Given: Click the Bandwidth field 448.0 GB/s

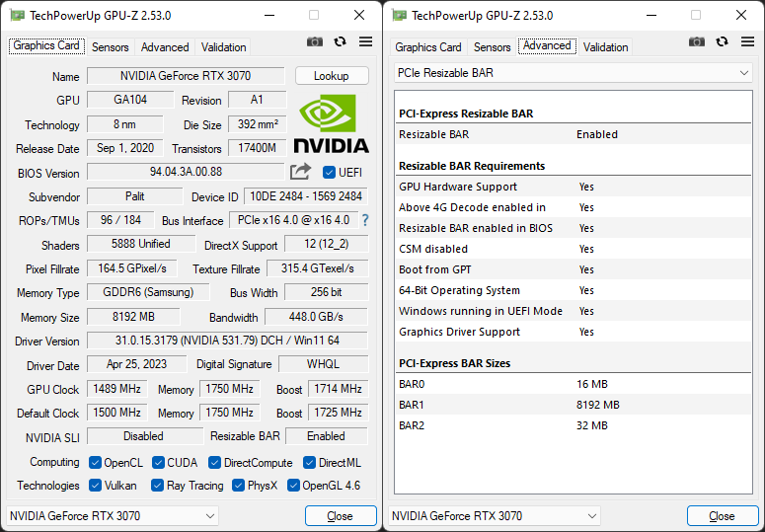Looking at the screenshot, I should (x=316, y=317).
